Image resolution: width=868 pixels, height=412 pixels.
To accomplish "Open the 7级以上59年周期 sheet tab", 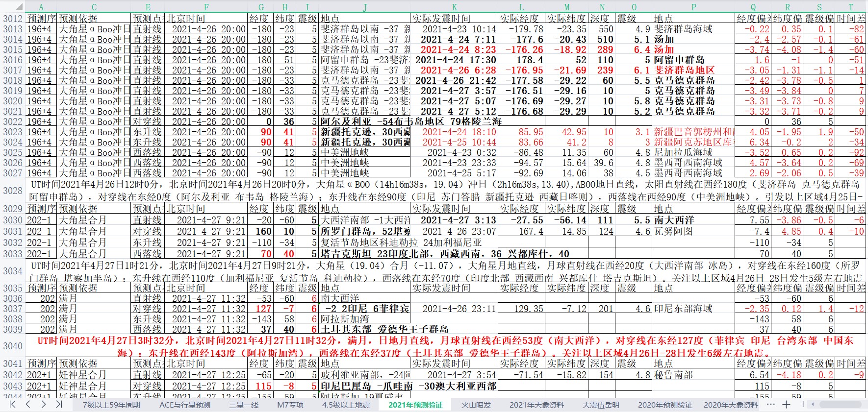I will 111,405.
